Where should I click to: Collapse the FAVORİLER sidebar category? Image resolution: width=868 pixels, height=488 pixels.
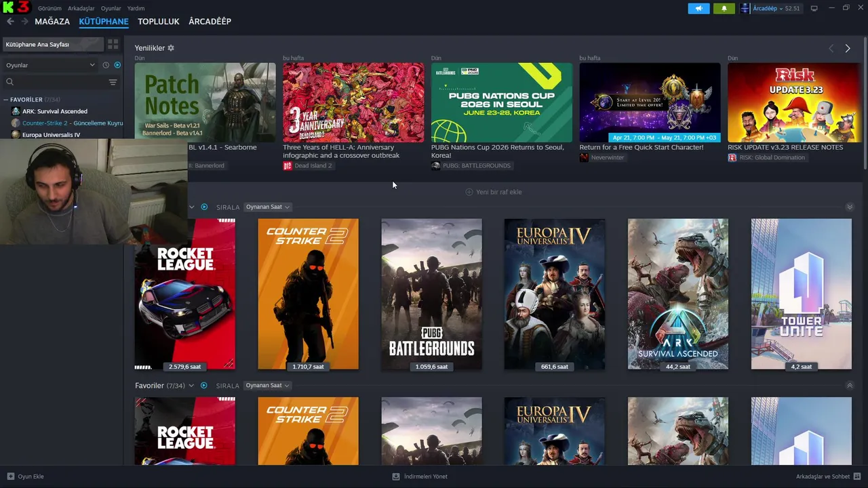6,100
